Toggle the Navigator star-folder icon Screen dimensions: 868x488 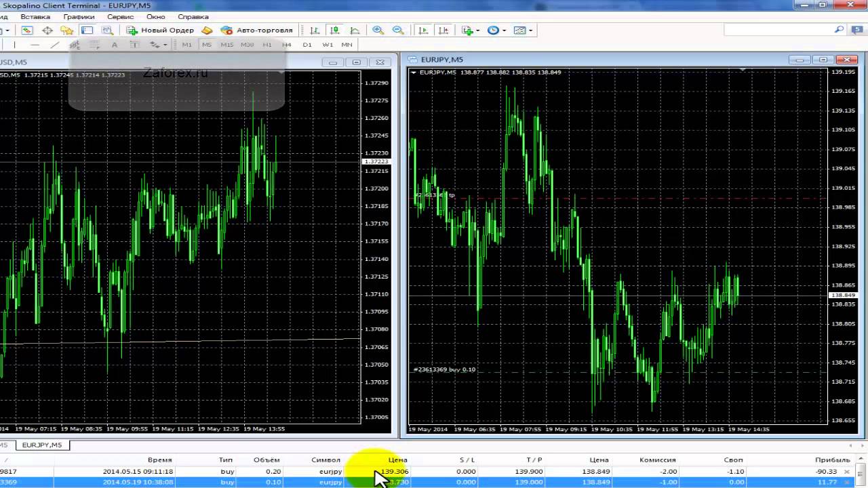pos(67,30)
